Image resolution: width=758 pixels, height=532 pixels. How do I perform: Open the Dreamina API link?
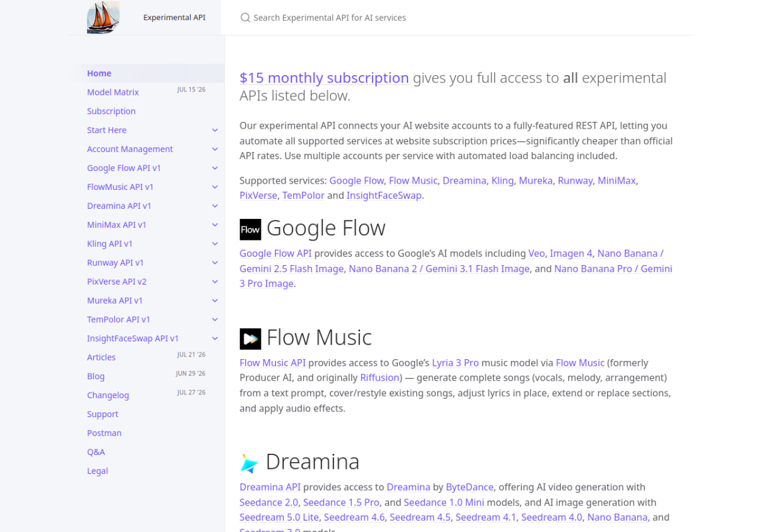pyautogui.click(x=270, y=487)
